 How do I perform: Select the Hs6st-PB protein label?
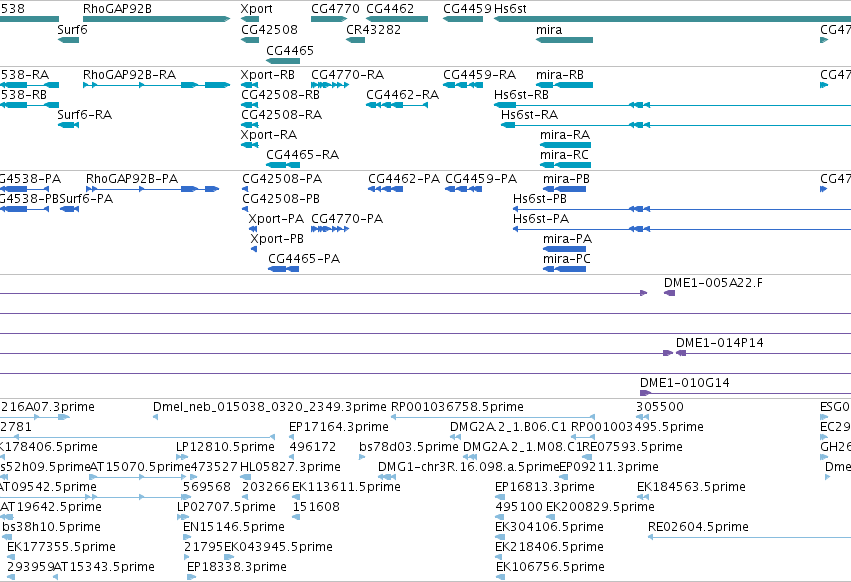tap(539, 199)
